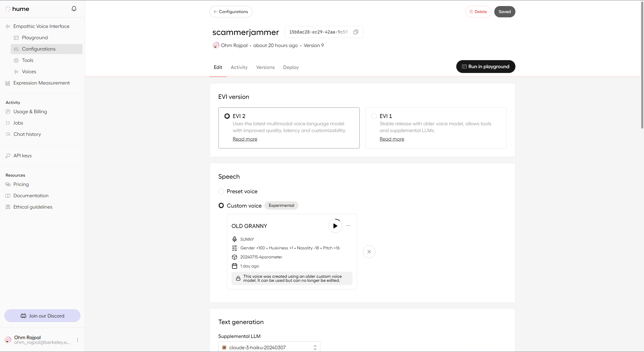644x352 pixels.
Task: Remove the custom voice with X button
Action: [x=369, y=252]
